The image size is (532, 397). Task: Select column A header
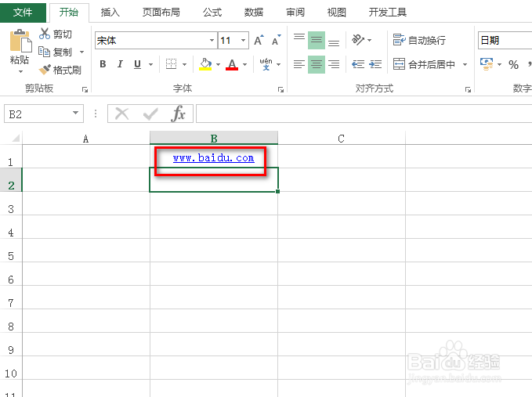[x=86, y=138]
